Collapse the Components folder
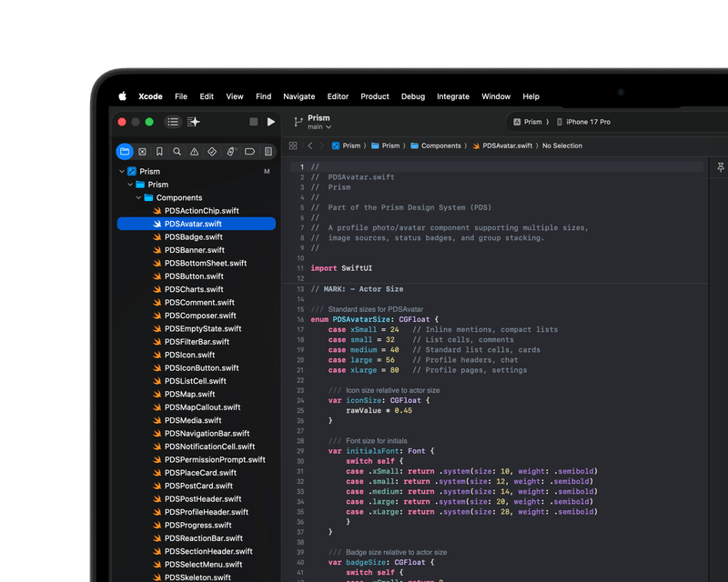This screenshot has height=582, width=728. click(x=138, y=197)
